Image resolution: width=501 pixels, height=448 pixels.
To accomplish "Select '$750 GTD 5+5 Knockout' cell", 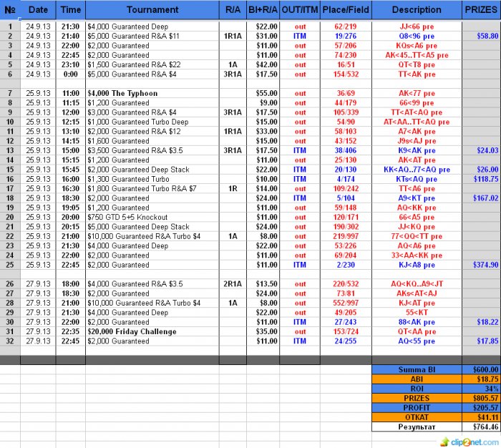I will (x=152, y=218).
